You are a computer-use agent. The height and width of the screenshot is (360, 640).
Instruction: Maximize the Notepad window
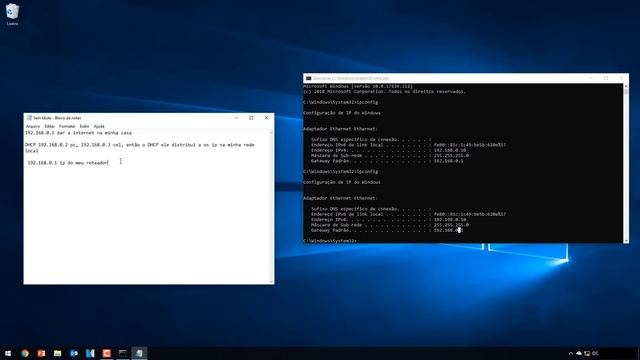(251, 118)
